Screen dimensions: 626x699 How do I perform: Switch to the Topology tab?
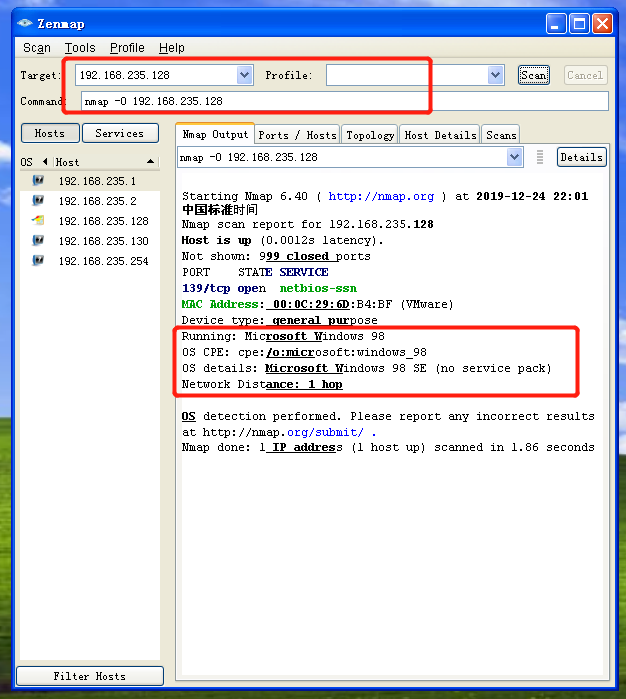click(x=370, y=135)
